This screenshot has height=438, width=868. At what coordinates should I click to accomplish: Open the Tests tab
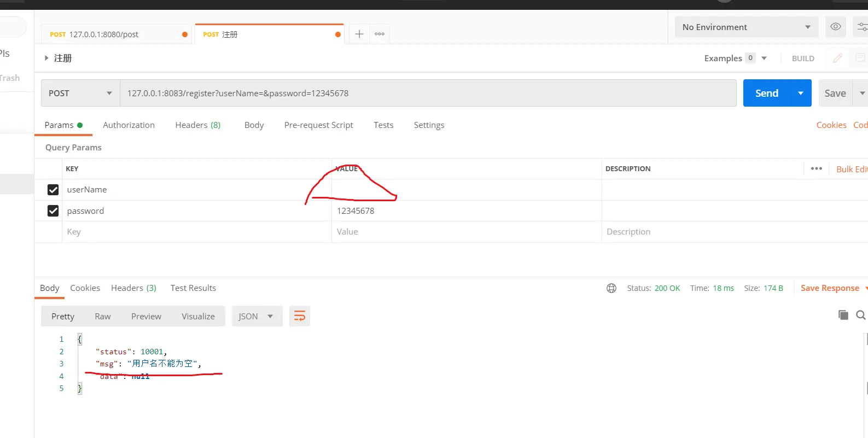tap(383, 125)
